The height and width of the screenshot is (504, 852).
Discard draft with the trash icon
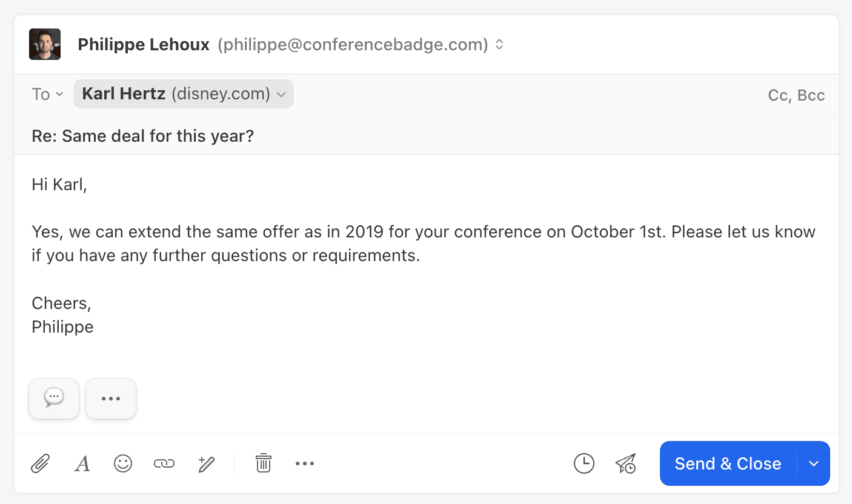point(263,464)
